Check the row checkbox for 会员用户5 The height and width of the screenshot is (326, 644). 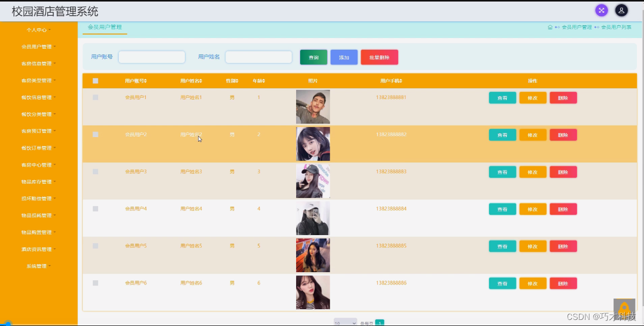95,246
